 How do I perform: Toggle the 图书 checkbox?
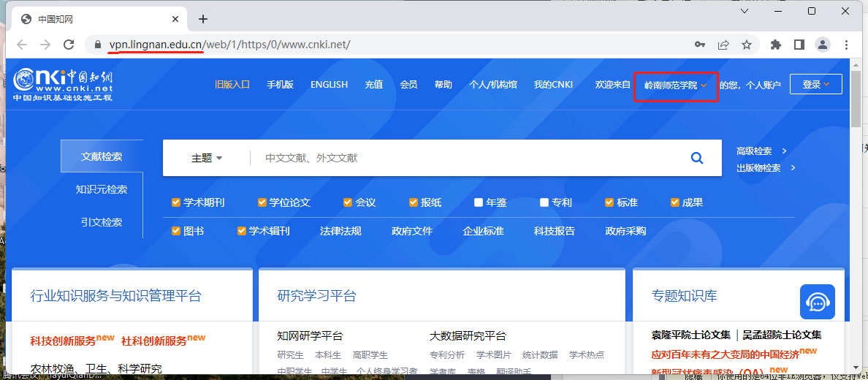(176, 231)
